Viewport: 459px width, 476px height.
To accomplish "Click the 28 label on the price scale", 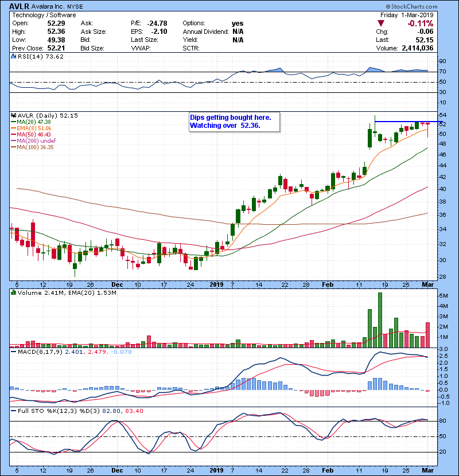I will pyautogui.click(x=442, y=277).
